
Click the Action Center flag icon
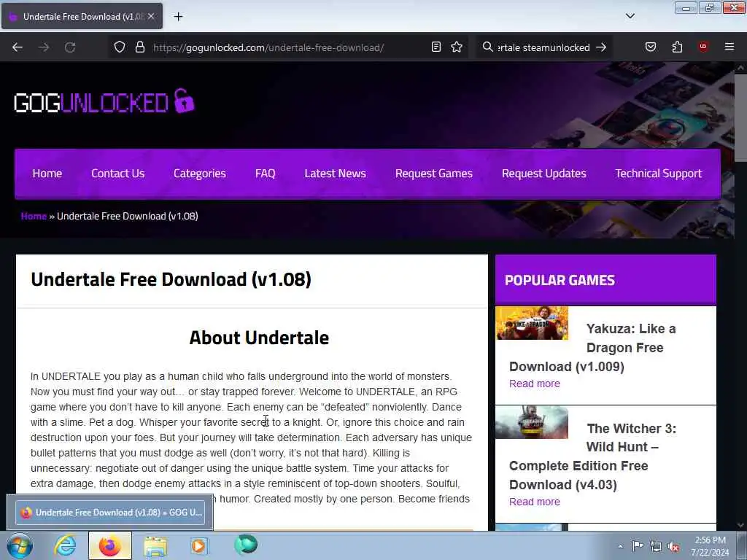tap(638, 546)
